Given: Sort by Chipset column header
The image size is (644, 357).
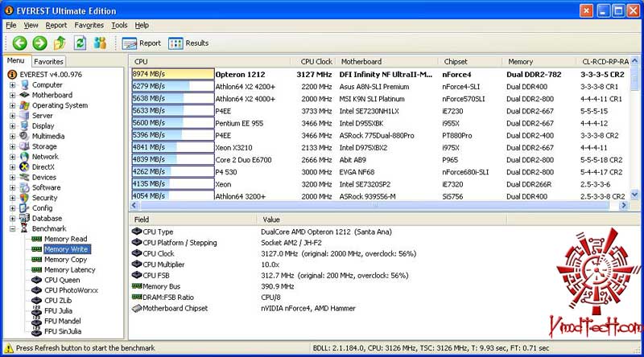Looking at the screenshot, I should click(x=470, y=62).
